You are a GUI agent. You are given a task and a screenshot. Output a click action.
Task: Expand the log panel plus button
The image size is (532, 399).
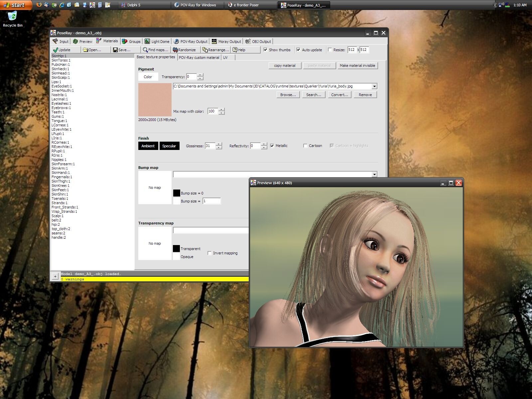pyautogui.click(x=55, y=276)
